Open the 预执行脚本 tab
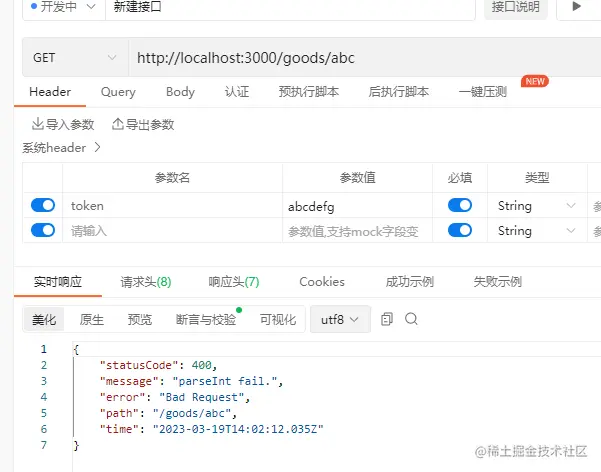Screen dimensions: 601x472 tap(309, 92)
